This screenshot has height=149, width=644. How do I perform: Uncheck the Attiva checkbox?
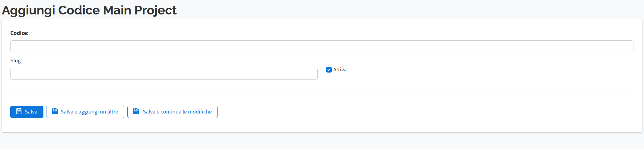[329, 70]
